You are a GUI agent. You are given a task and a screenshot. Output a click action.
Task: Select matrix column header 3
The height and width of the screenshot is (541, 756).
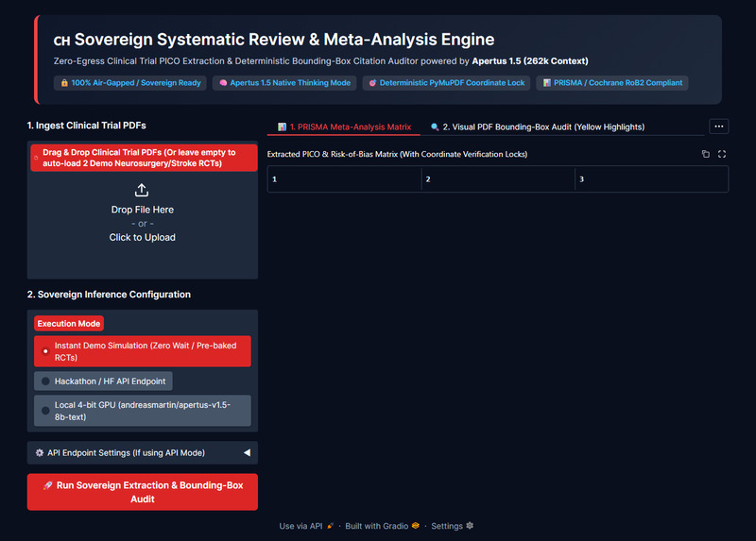click(x=651, y=179)
